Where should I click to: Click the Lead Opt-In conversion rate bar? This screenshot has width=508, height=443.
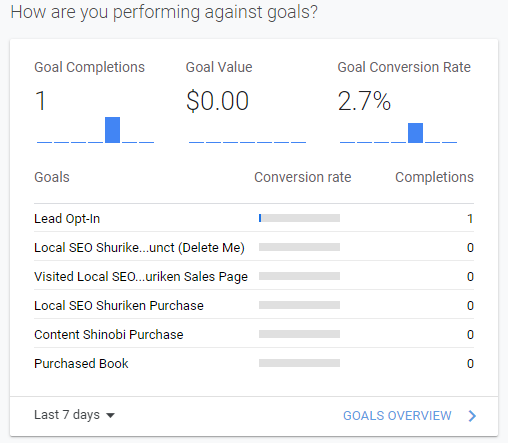[299, 218]
